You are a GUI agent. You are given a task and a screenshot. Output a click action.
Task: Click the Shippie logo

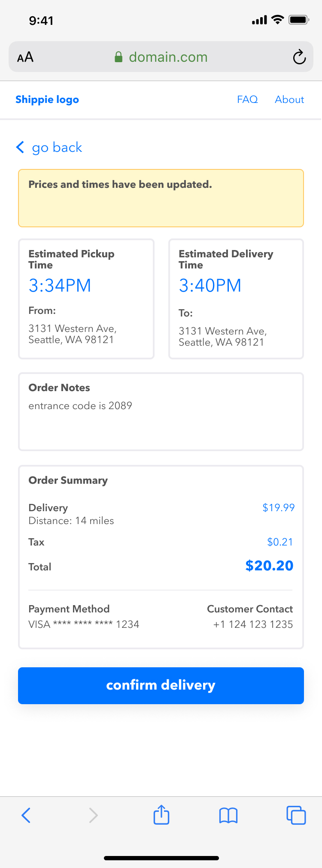[x=47, y=99]
